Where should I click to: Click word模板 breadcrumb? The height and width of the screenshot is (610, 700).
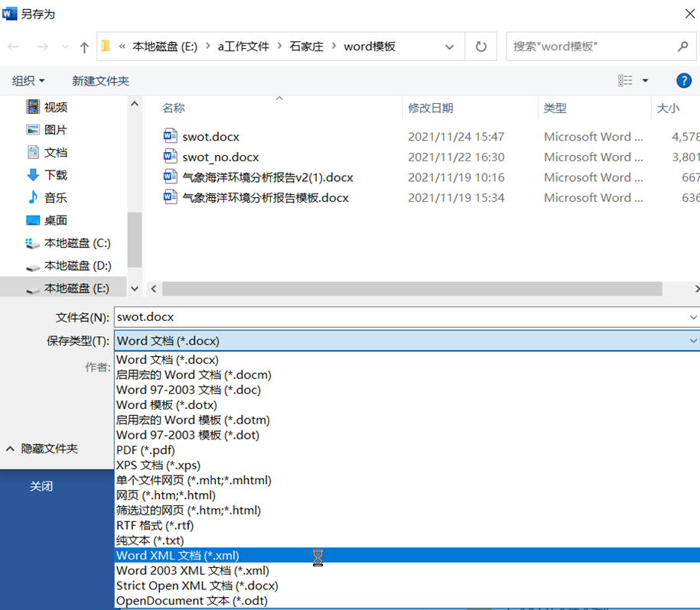(370, 47)
